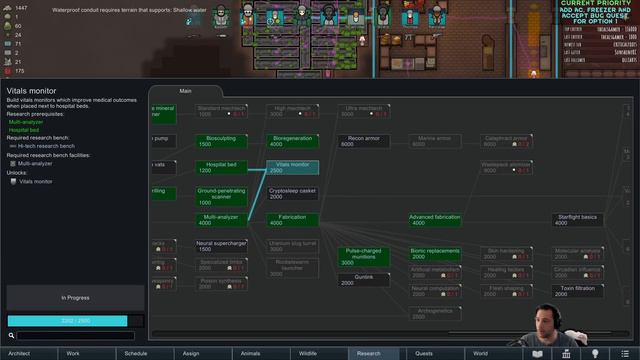Screen dimensions: 640x360
Task: Select the Cataphract armor research node
Action: (507, 141)
